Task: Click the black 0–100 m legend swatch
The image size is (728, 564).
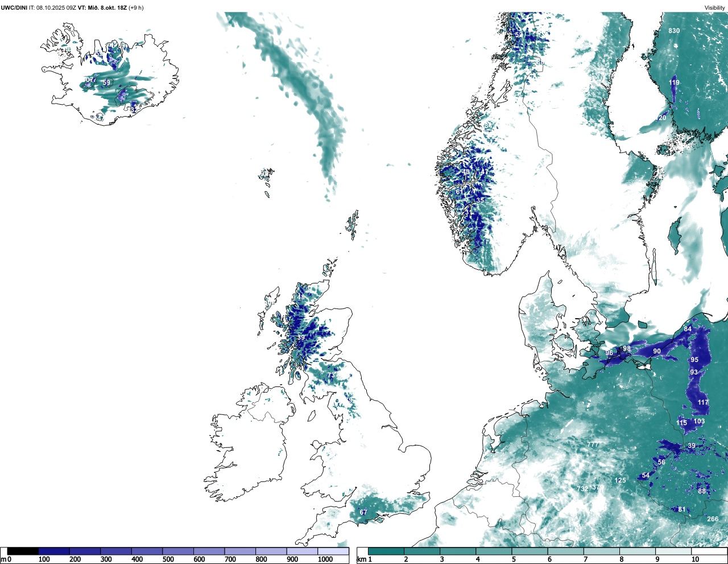Action: pos(23,551)
